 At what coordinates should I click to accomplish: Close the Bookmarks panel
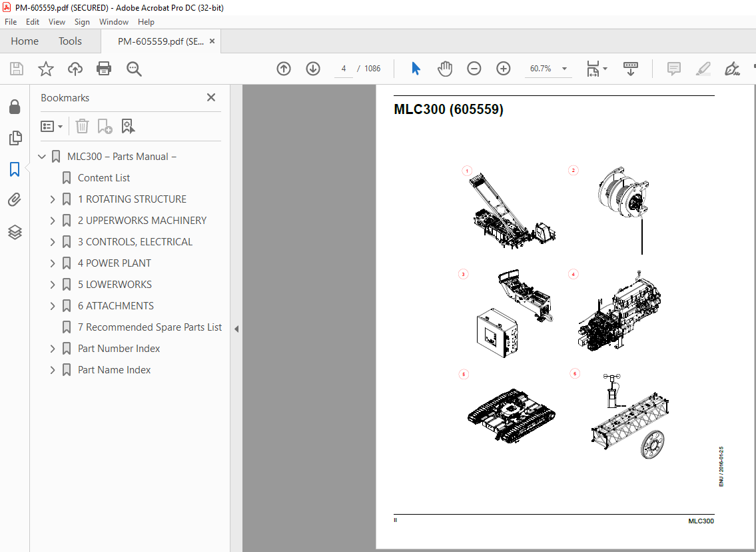click(x=211, y=97)
